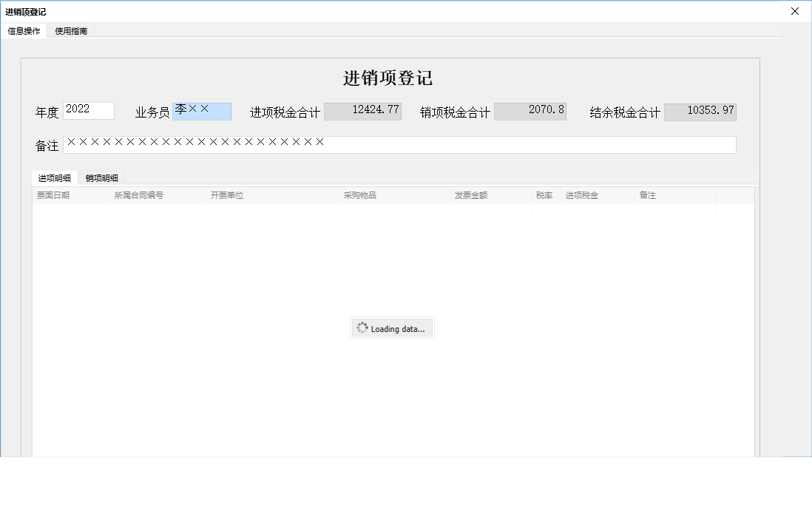Click the 进项税金 column header
Screen dimensions: 812x508
(580, 194)
